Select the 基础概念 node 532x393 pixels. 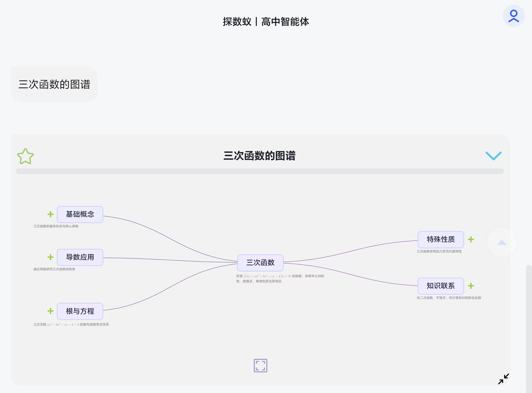coord(80,214)
